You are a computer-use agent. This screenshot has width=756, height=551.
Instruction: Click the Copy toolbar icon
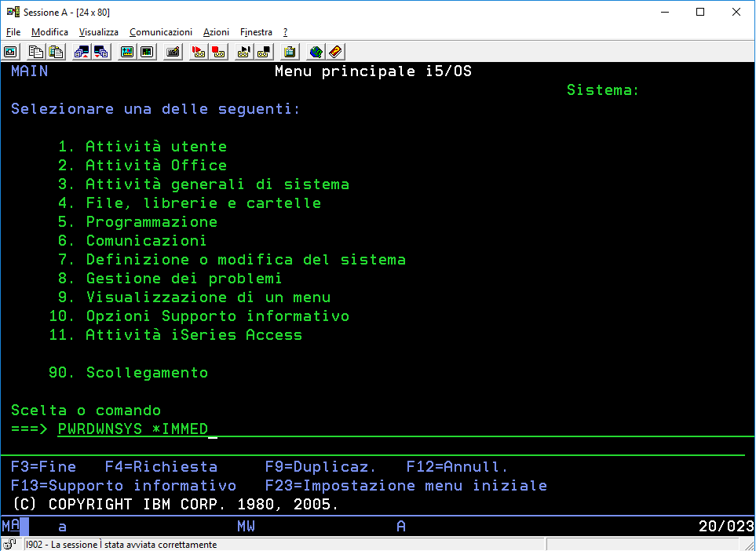35,52
